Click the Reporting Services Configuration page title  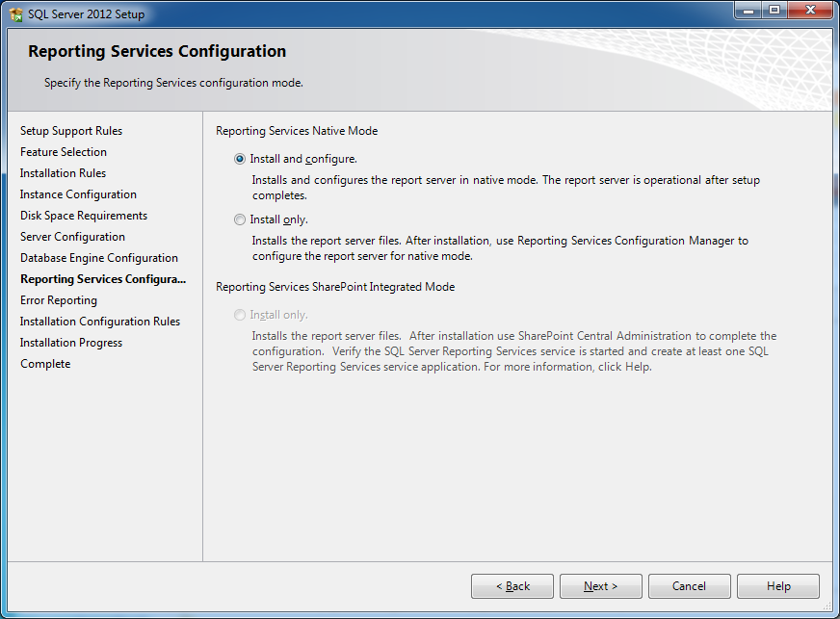[x=157, y=51]
